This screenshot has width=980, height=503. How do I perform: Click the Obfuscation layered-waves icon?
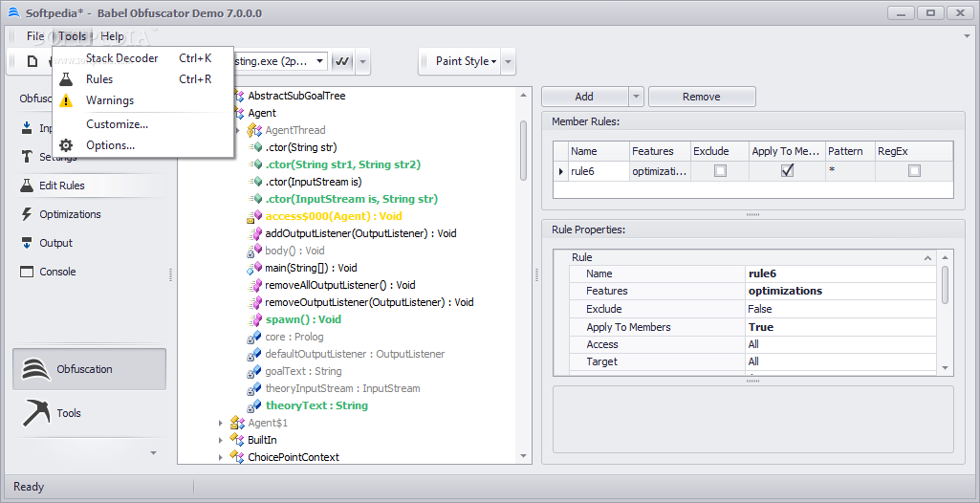(x=35, y=369)
